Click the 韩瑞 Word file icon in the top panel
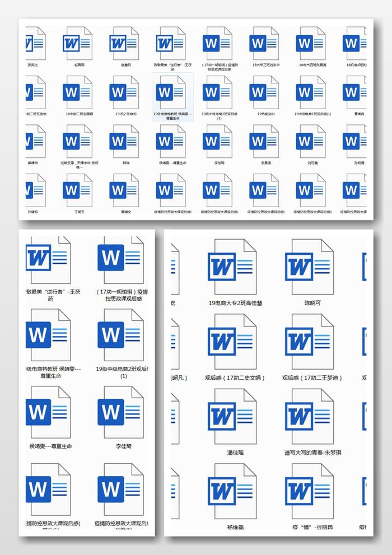The width and height of the screenshot is (392, 555). [x=124, y=142]
